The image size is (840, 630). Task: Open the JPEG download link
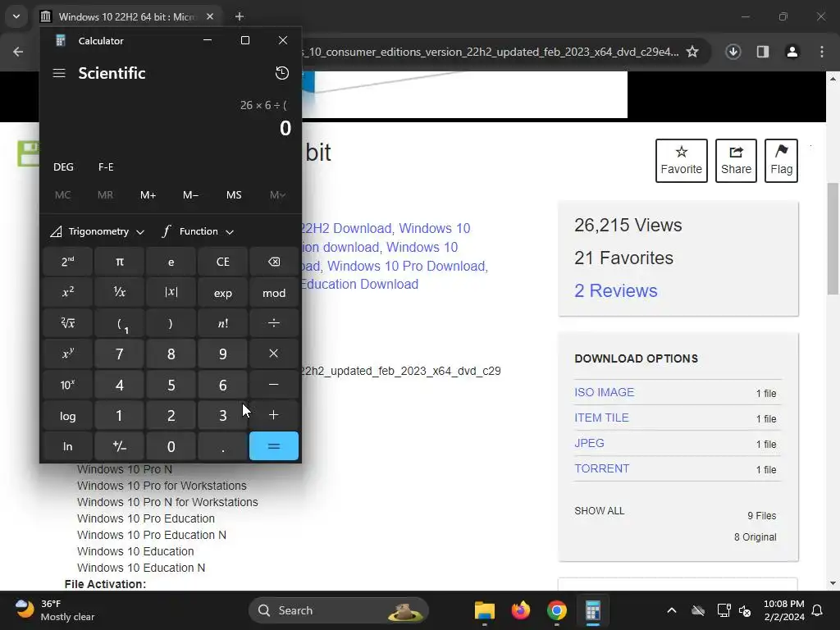(589, 443)
